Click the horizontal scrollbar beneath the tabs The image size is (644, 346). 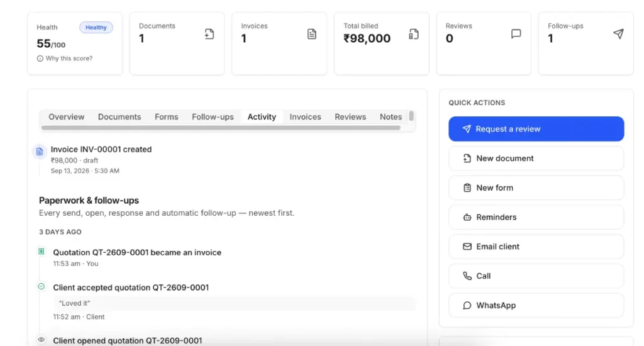coord(221,128)
